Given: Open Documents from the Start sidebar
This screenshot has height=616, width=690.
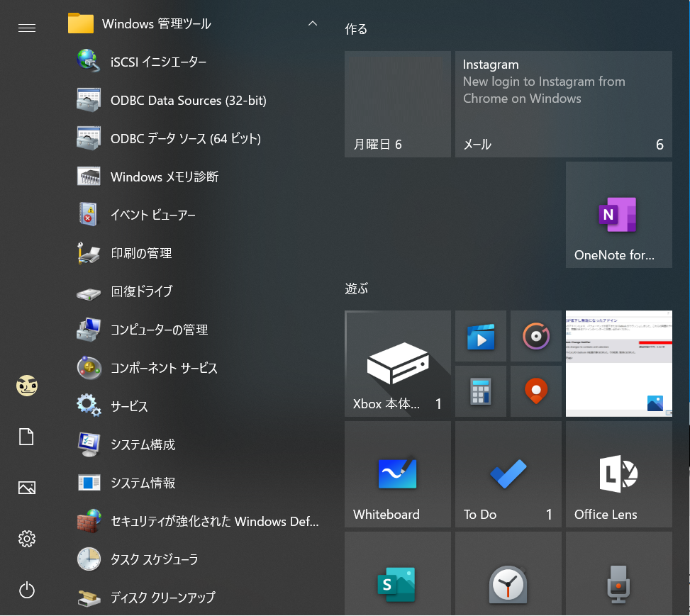Looking at the screenshot, I should coord(26,437).
